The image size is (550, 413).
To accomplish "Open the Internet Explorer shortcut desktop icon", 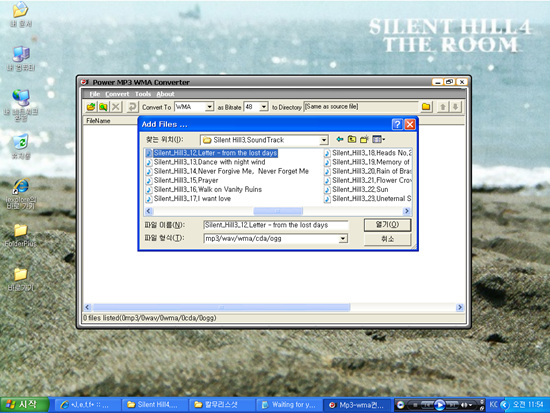I will click(21, 194).
